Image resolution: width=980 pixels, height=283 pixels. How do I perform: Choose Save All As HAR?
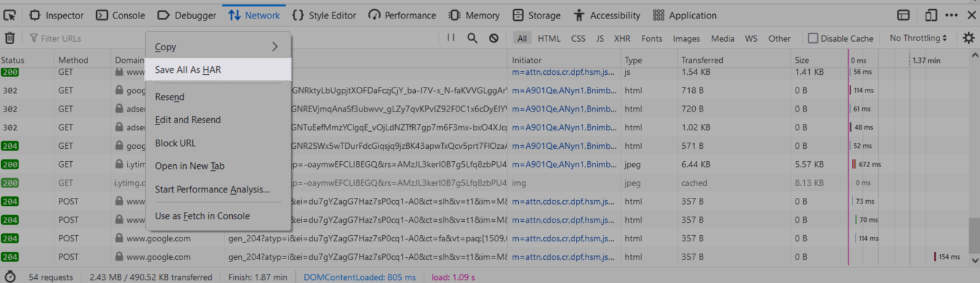coord(188,70)
